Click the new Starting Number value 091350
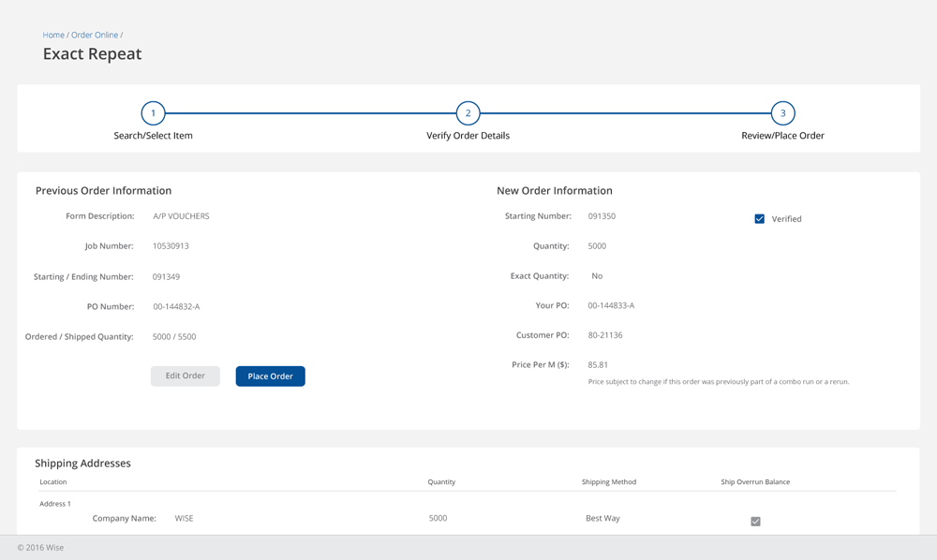 tap(602, 216)
